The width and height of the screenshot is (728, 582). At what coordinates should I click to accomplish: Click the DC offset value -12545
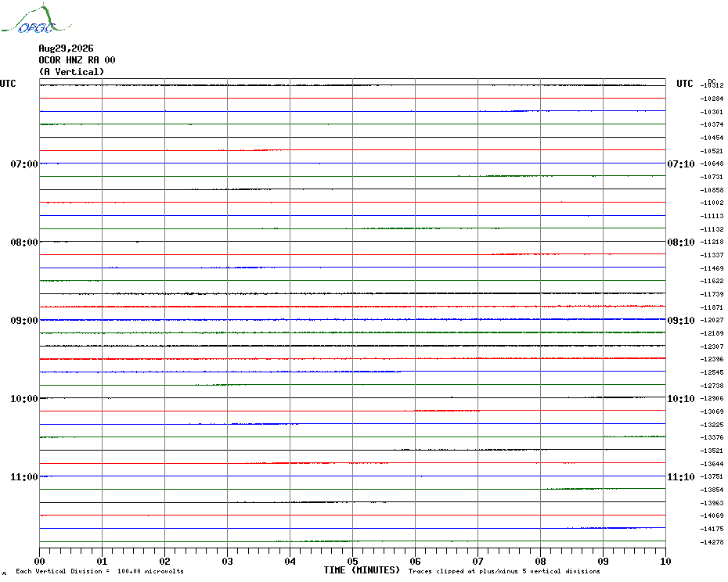pos(712,372)
